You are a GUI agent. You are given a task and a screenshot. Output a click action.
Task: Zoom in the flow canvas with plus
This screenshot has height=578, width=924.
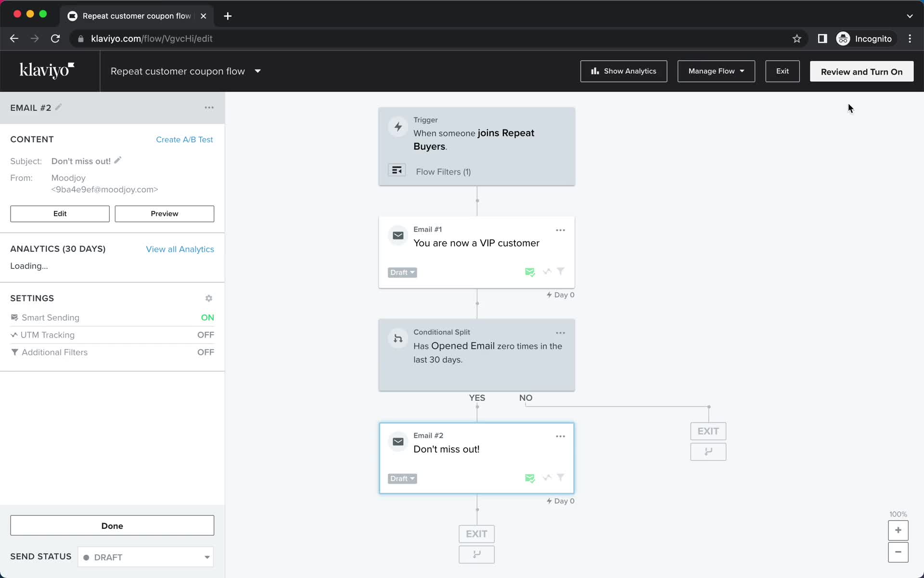[898, 530]
